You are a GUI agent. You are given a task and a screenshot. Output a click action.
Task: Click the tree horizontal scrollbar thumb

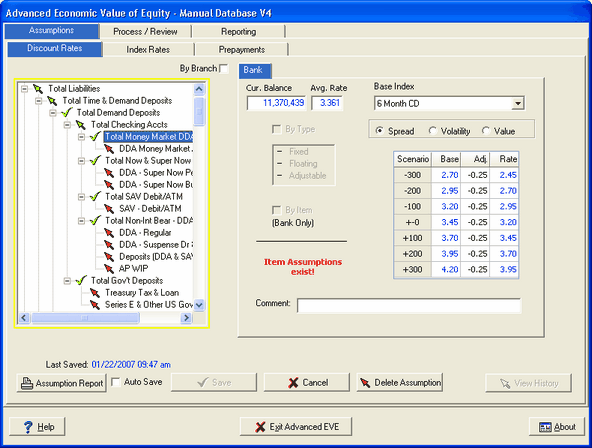click(x=85, y=318)
